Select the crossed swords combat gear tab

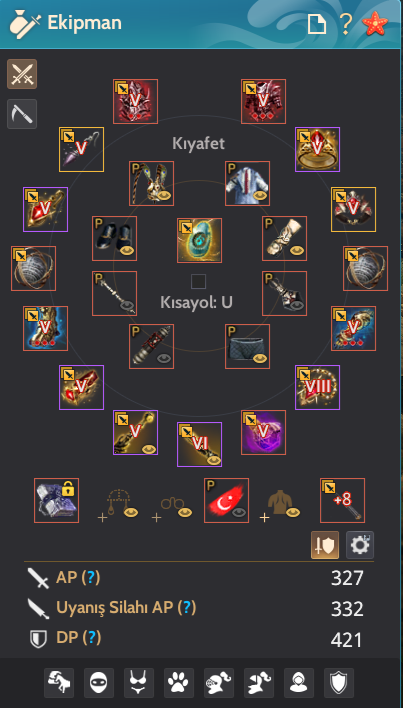[22, 74]
